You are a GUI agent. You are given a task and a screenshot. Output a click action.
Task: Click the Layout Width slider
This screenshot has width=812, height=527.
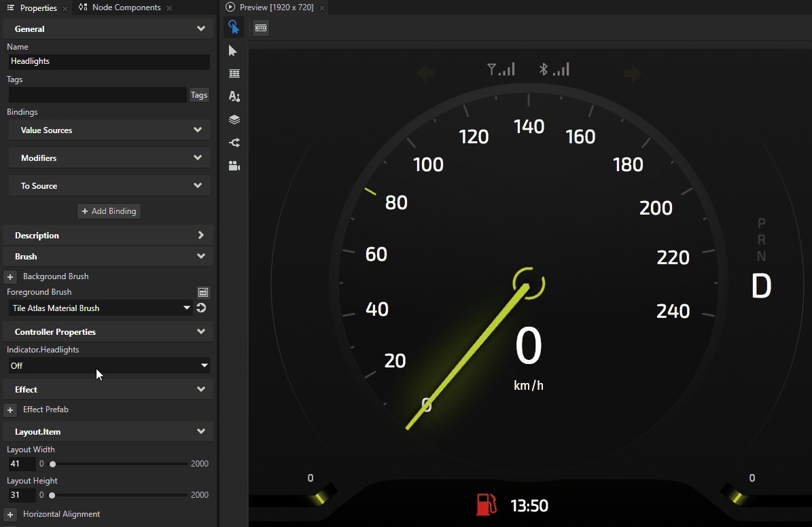120,464
